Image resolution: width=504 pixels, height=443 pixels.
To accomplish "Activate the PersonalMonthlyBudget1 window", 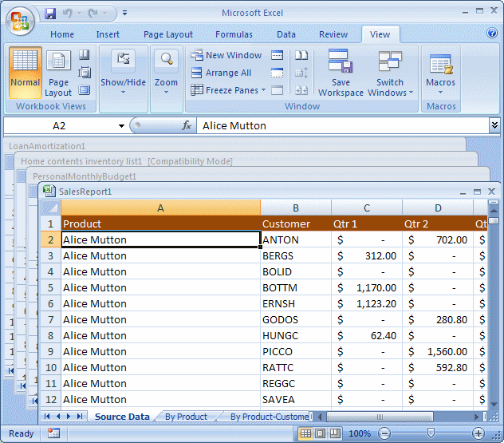I will [x=85, y=176].
